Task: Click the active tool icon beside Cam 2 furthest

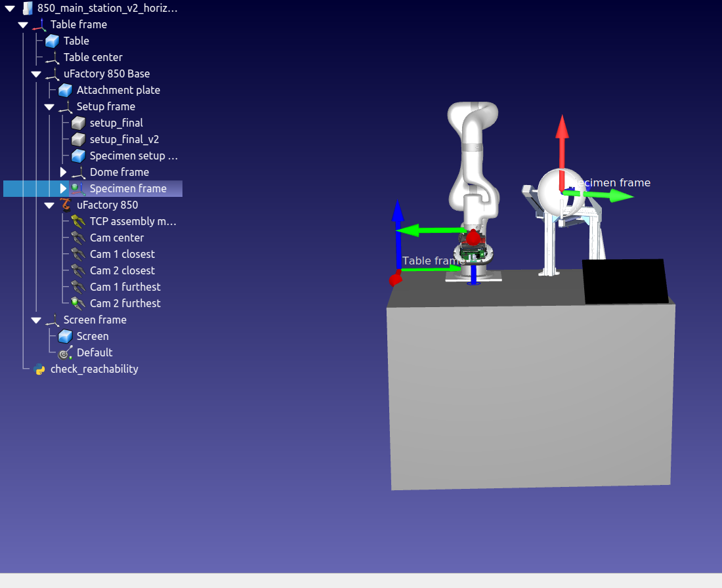Action: [78, 303]
